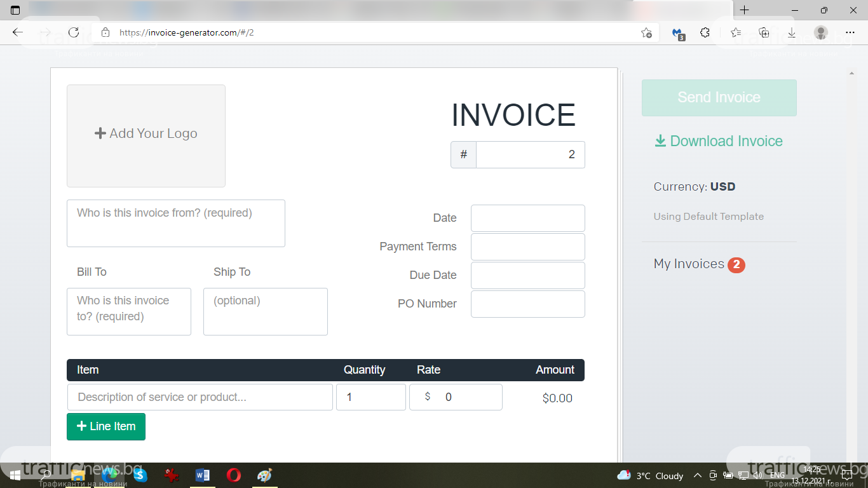This screenshot has width=868, height=488.
Task: Open the browser Downloads icon
Action: click(792, 32)
